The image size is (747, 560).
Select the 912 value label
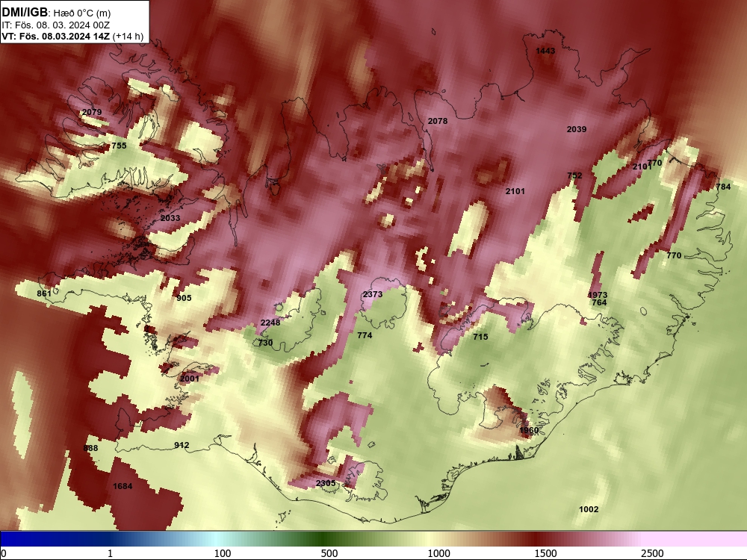[x=182, y=446]
